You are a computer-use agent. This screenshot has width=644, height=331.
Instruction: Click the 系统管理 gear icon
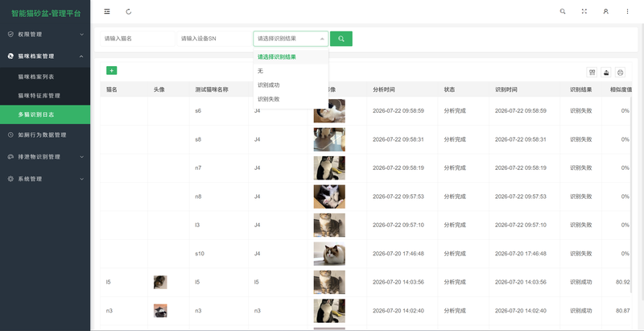(10, 179)
